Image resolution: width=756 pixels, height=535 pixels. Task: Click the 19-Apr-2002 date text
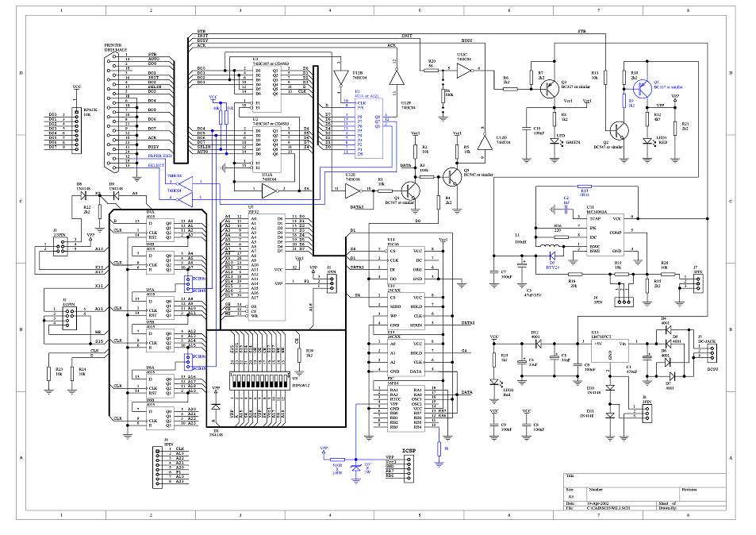pyautogui.click(x=598, y=503)
